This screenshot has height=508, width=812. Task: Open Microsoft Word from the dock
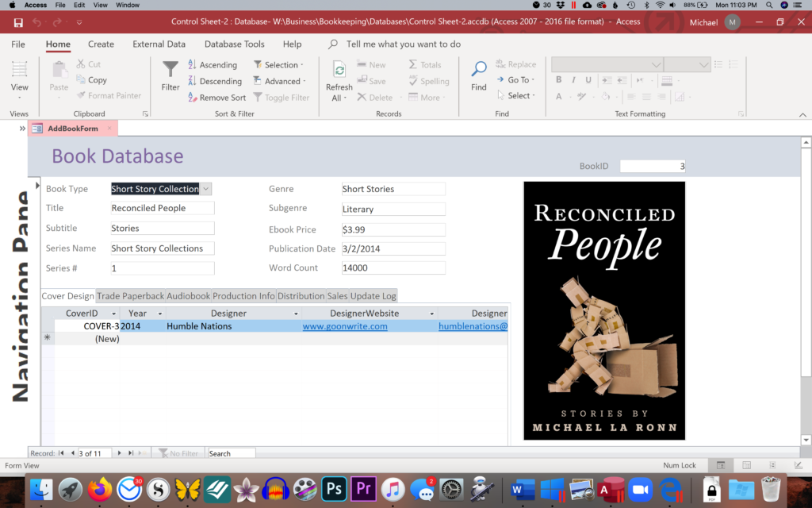coord(523,489)
